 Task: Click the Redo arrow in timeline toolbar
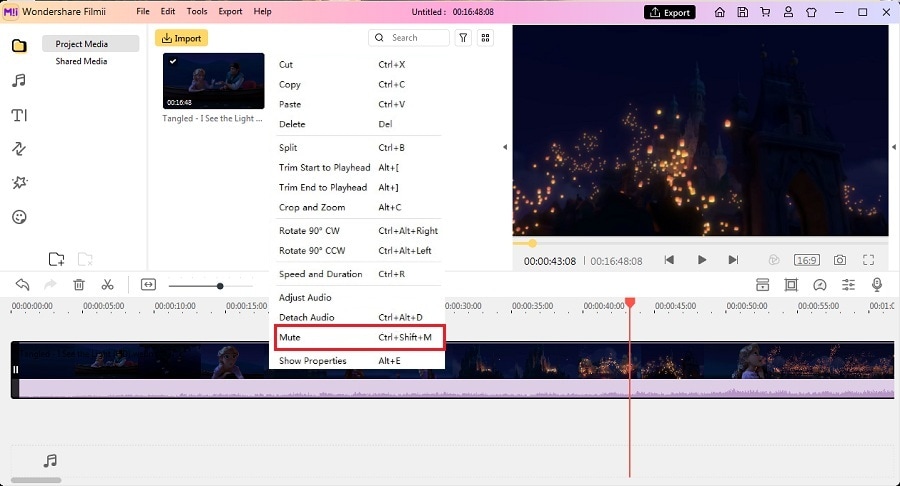pyautogui.click(x=51, y=285)
